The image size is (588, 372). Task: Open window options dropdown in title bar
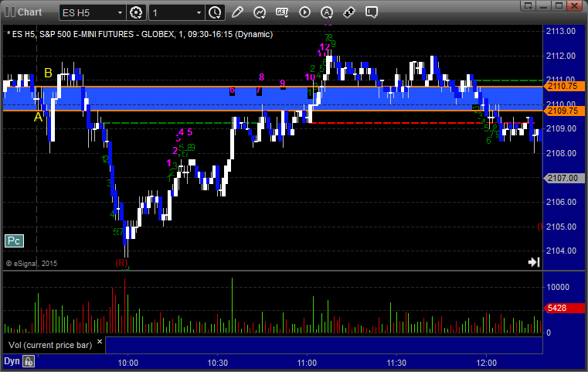(x=529, y=5)
